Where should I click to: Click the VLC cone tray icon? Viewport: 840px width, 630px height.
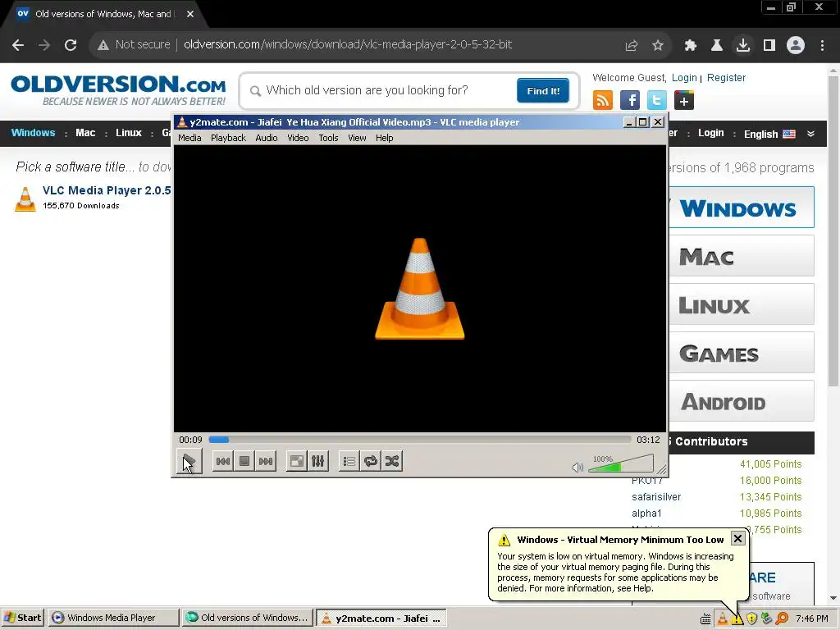[723, 619]
